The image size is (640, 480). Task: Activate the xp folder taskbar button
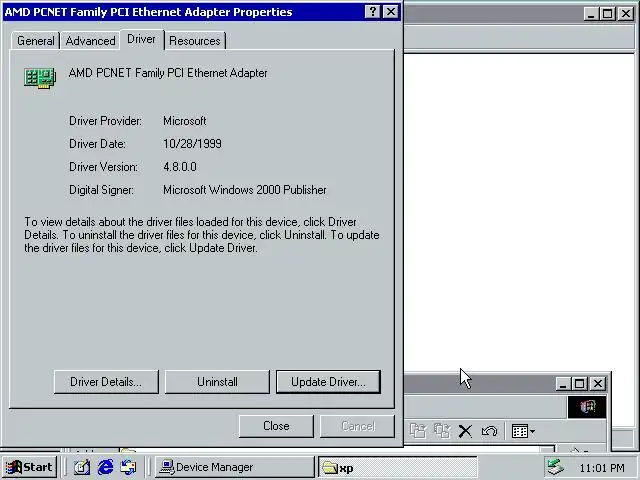click(398, 467)
